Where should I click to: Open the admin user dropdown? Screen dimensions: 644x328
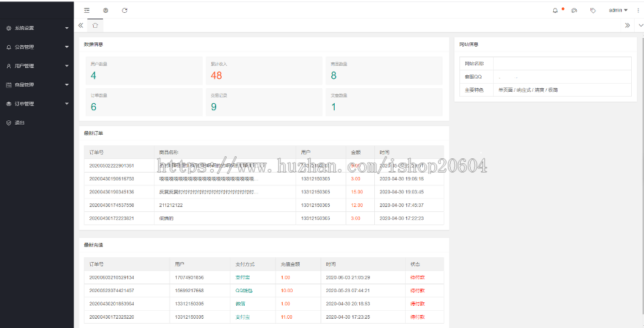pos(618,10)
